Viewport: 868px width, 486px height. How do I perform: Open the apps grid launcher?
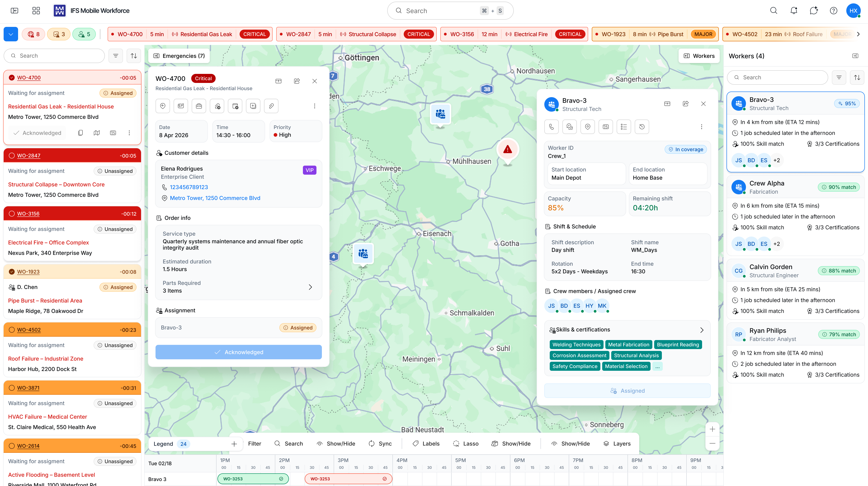(x=36, y=11)
